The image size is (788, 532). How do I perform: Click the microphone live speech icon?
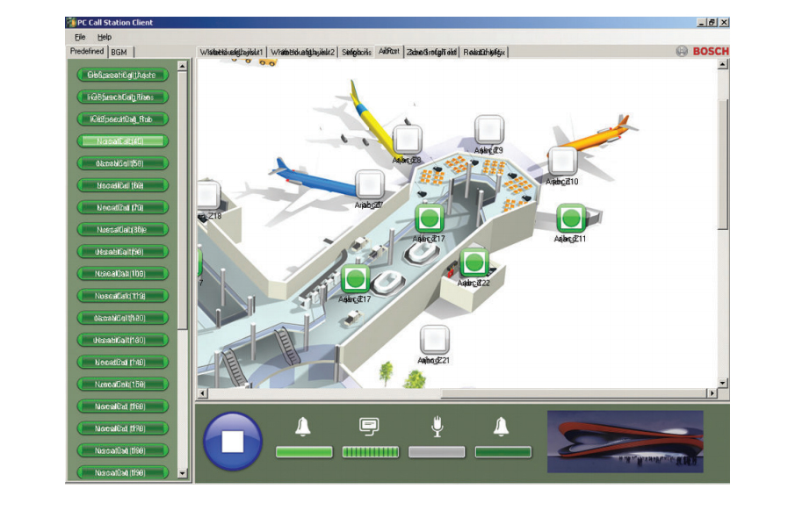click(x=437, y=427)
